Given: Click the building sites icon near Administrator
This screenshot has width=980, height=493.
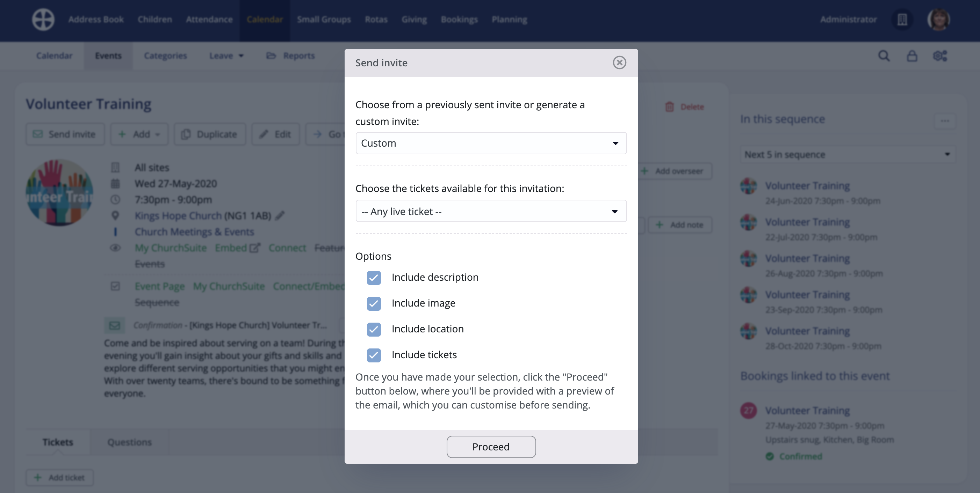Looking at the screenshot, I should [x=902, y=20].
